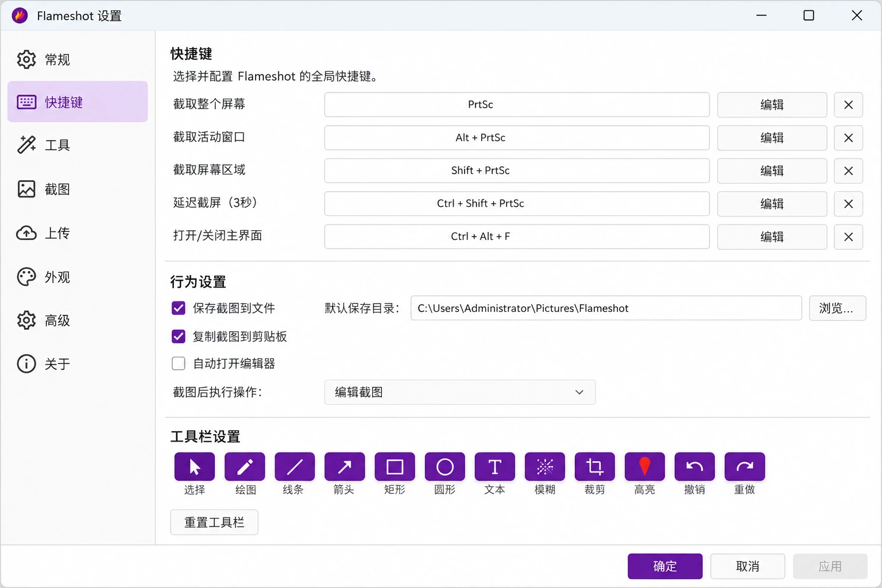
Task: Clear the 打开/关闭主界面 shortcut with X
Action: click(848, 237)
